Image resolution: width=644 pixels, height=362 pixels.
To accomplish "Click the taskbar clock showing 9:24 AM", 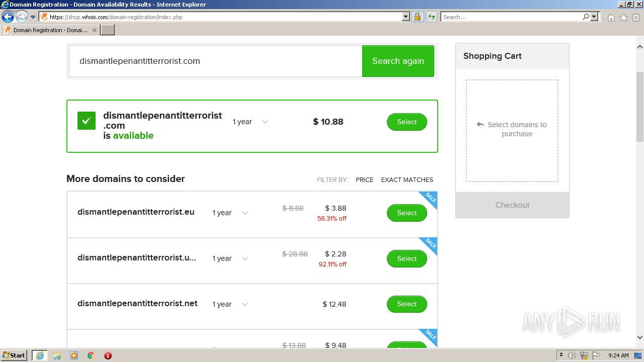I will click(x=618, y=355).
